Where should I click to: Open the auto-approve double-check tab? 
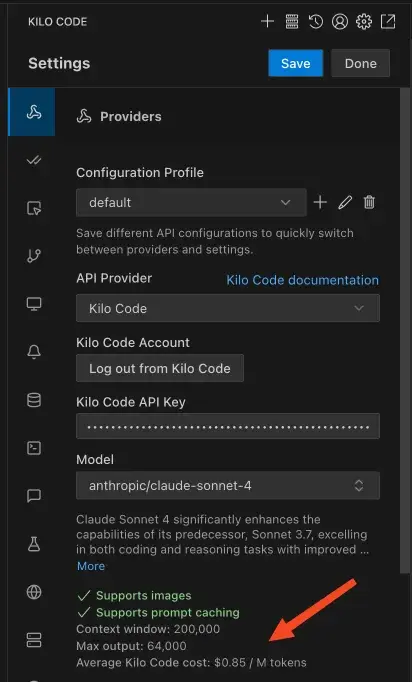(34, 160)
